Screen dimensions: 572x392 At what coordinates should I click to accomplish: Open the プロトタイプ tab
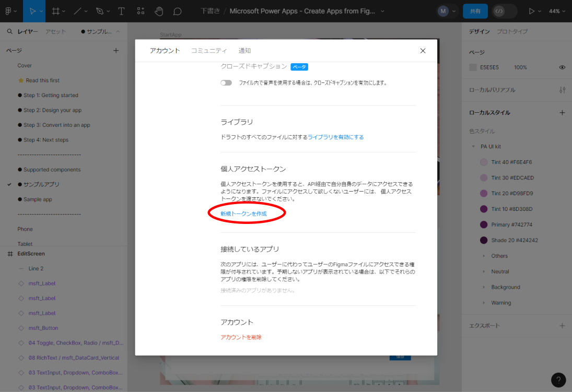(x=512, y=31)
